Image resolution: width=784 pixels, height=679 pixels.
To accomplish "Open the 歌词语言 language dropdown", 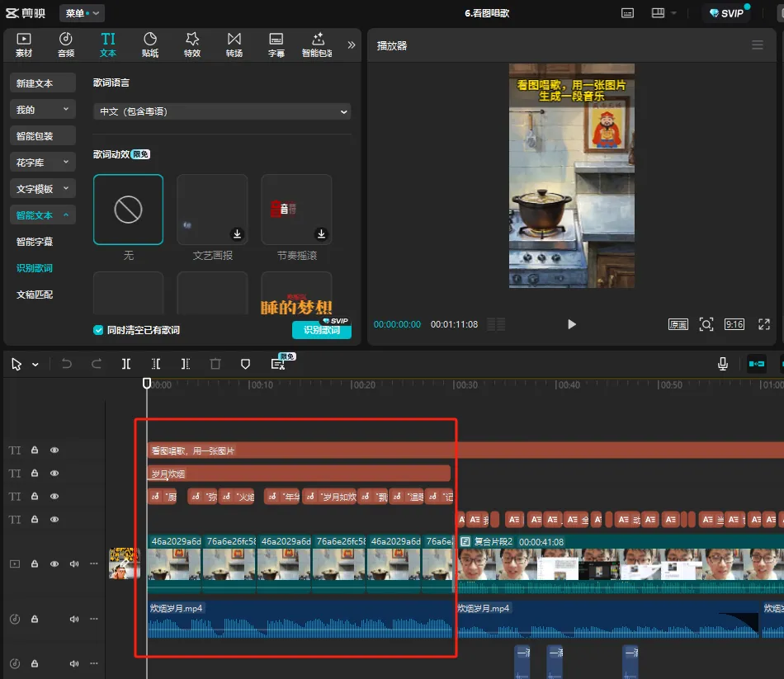I will click(222, 111).
